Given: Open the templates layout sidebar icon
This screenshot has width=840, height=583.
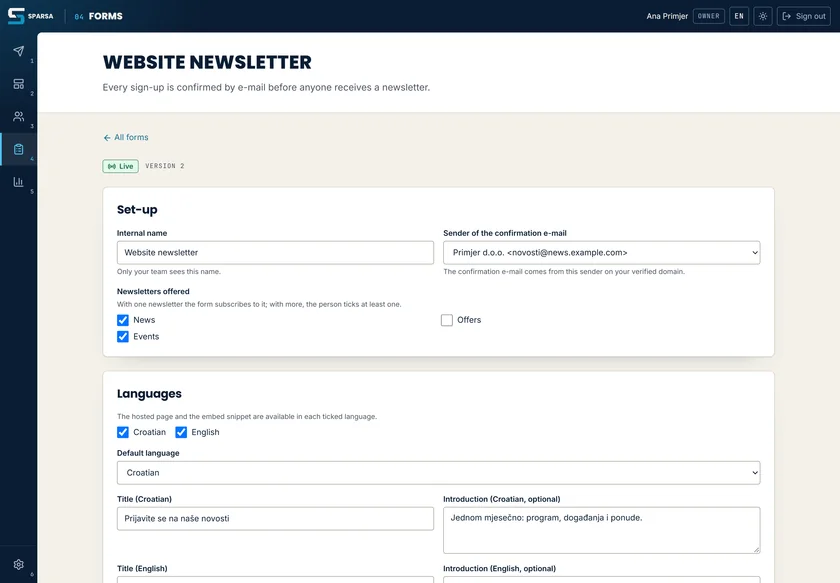Looking at the screenshot, I should 19,84.
